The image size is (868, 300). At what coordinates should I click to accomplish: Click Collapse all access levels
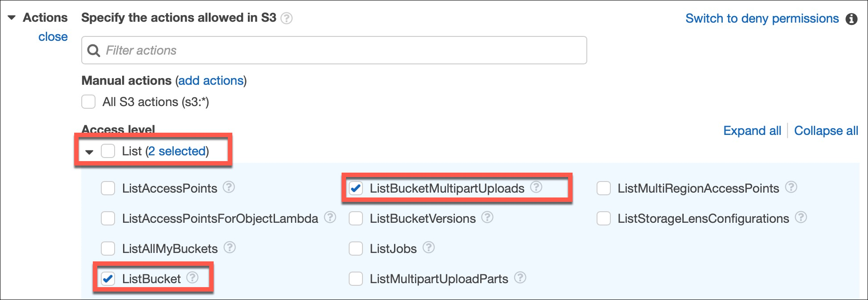[826, 131]
